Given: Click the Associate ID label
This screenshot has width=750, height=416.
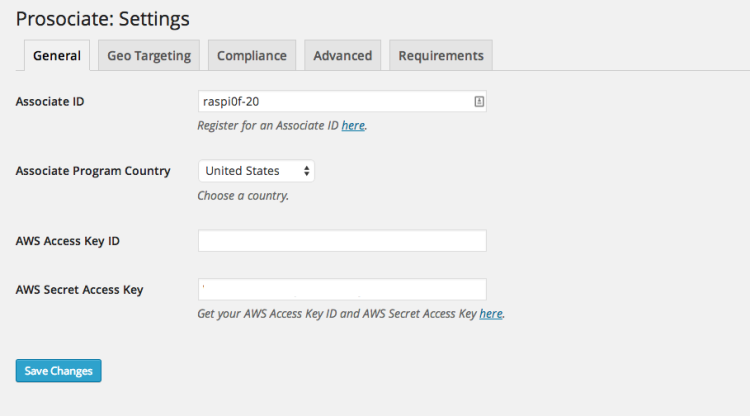Looking at the screenshot, I should point(50,101).
